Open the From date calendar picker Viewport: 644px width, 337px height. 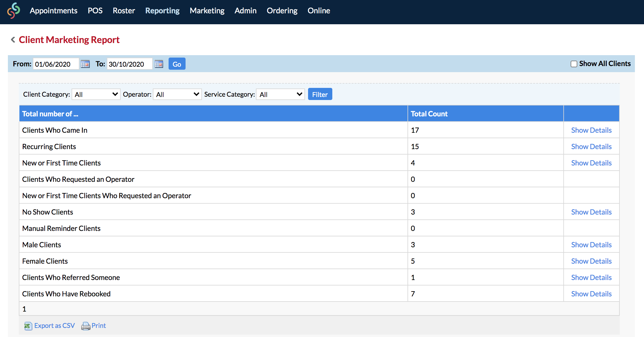pyautogui.click(x=85, y=64)
